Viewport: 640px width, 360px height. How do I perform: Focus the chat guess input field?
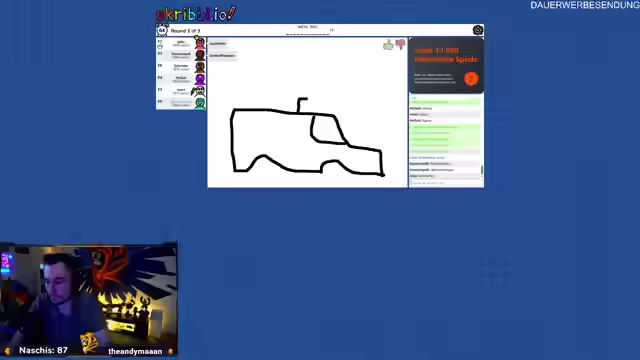pyautogui.click(x=446, y=183)
